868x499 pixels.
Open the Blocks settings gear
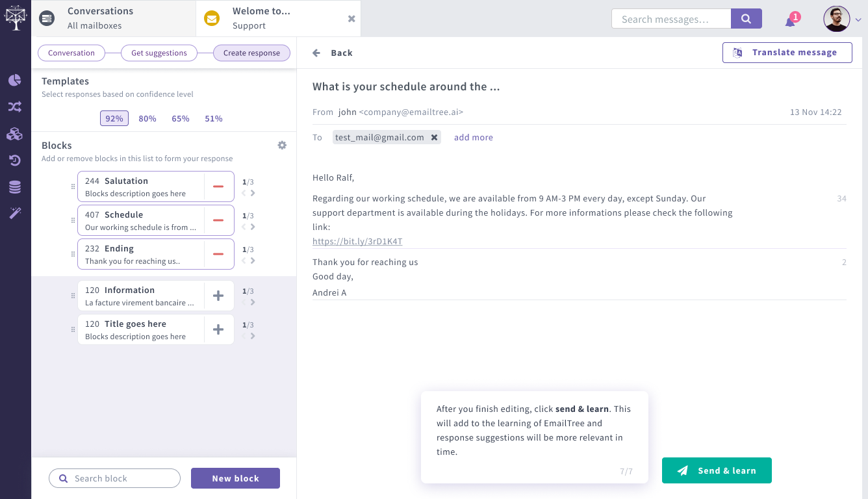(x=282, y=145)
